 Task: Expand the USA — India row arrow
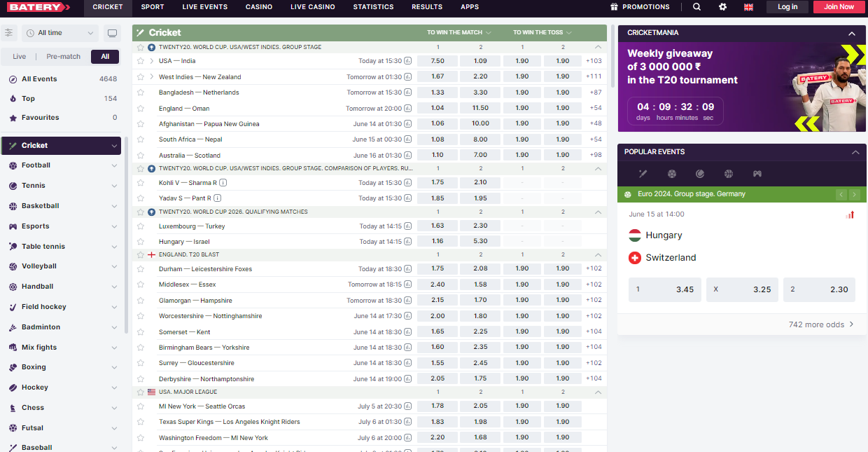point(151,61)
